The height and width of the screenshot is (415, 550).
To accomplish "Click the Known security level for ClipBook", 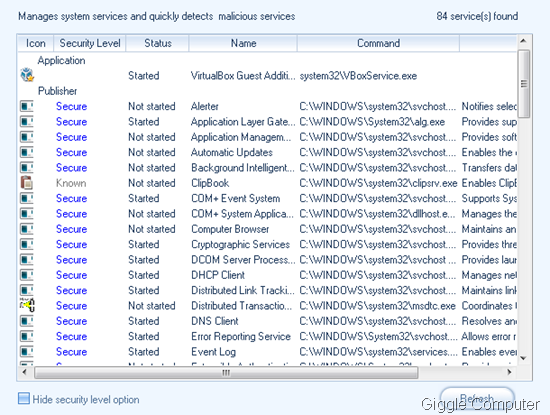I will pyautogui.click(x=71, y=183).
